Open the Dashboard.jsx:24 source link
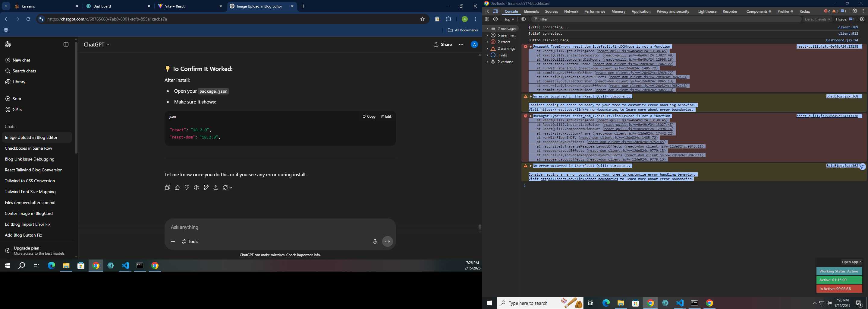This screenshot has width=868, height=309. (x=842, y=40)
